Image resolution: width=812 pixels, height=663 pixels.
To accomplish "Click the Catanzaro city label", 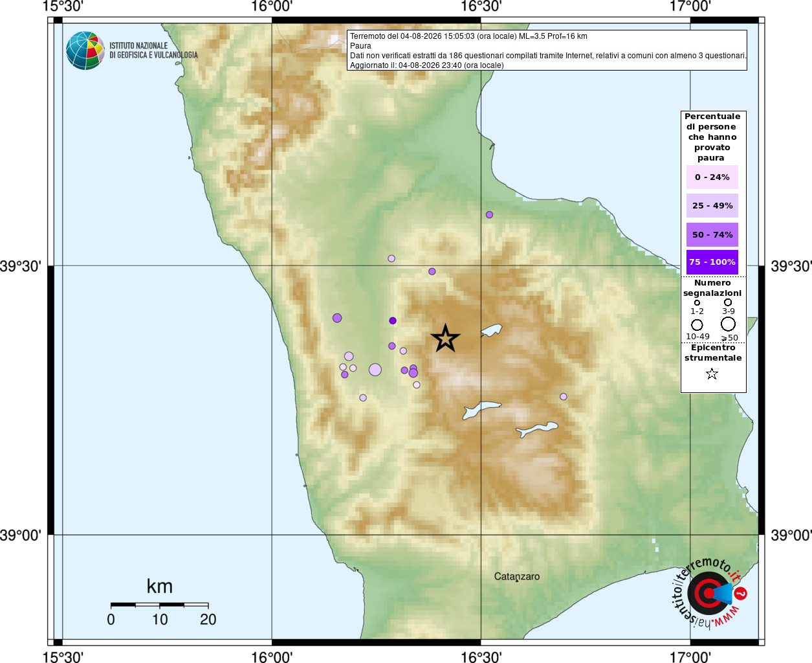I will pyautogui.click(x=516, y=576).
